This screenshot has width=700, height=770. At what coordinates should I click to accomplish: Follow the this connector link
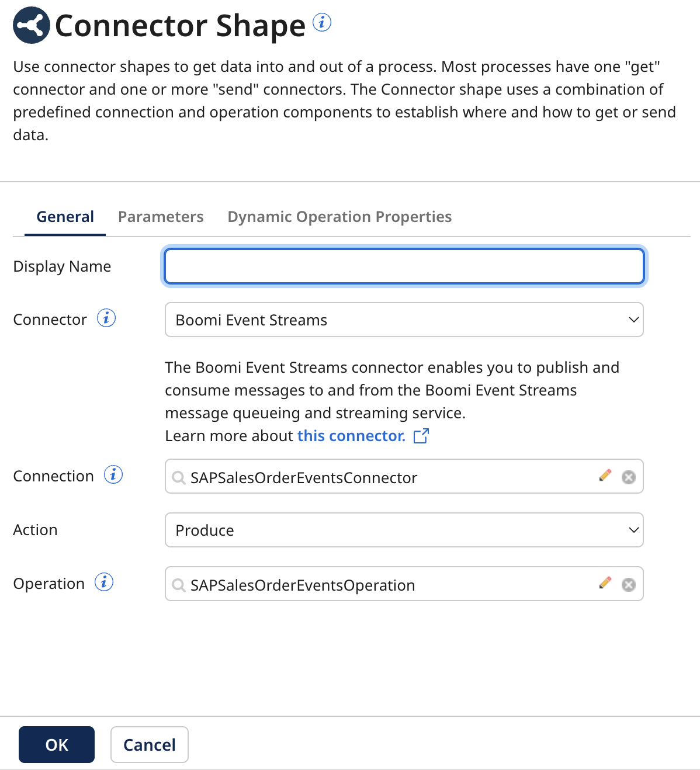351,435
